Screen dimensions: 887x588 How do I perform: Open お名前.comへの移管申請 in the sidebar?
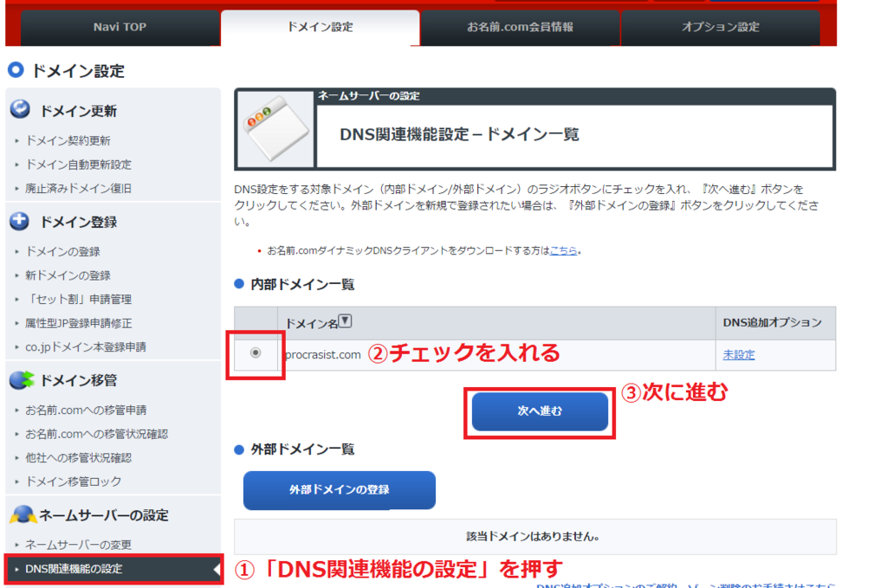click(86, 410)
